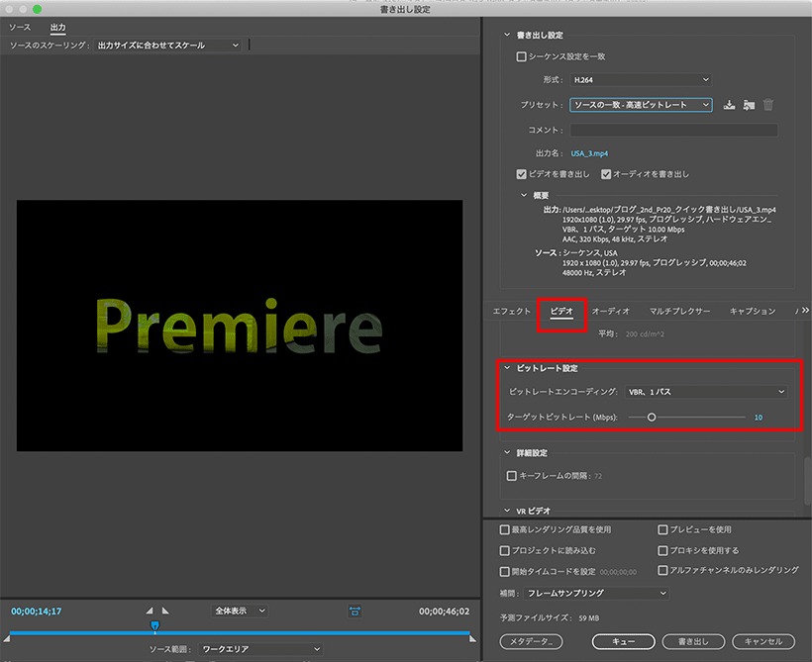Click the current timecode 00;00;14;17

37,612
